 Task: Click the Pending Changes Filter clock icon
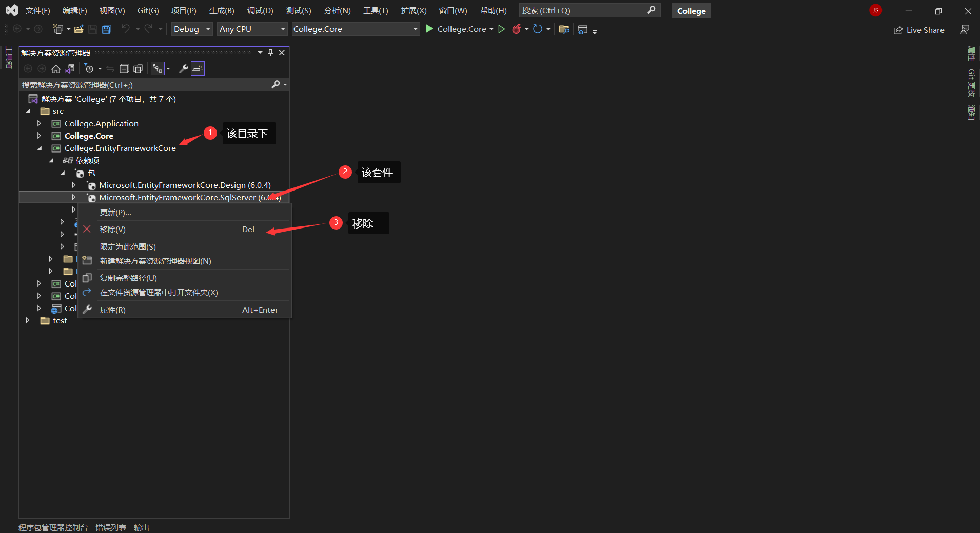tap(89, 69)
